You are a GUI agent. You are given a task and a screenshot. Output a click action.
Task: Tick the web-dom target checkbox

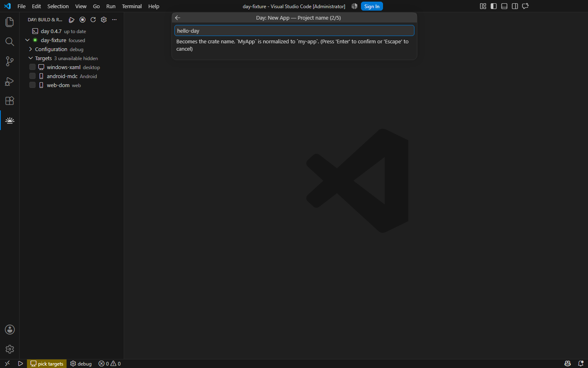point(33,85)
